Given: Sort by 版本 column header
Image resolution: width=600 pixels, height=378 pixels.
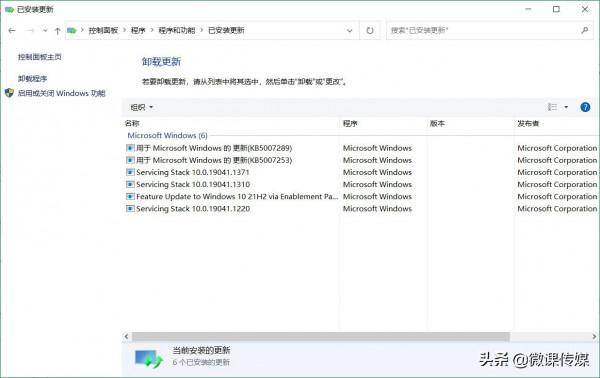Looking at the screenshot, I should point(437,123).
